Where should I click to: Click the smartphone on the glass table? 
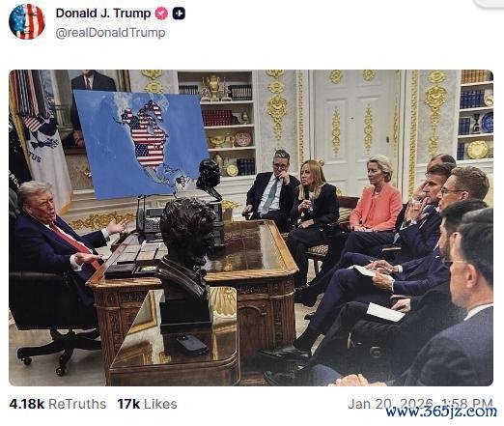click(x=191, y=345)
